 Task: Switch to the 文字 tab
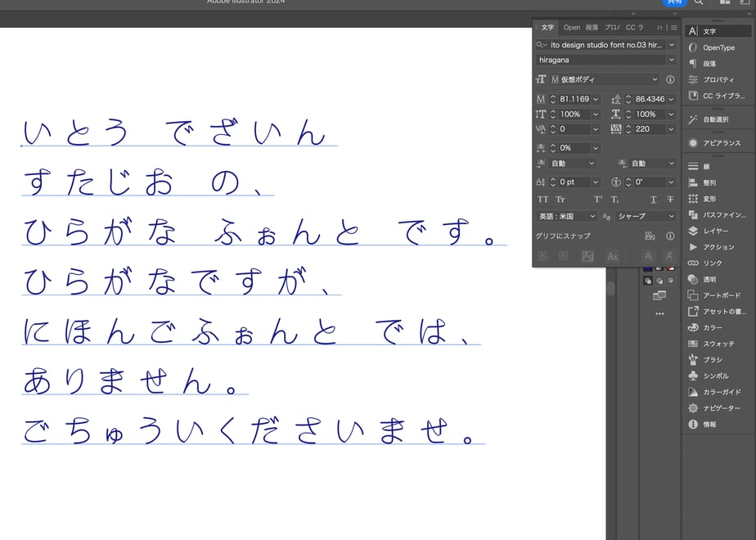(x=547, y=28)
